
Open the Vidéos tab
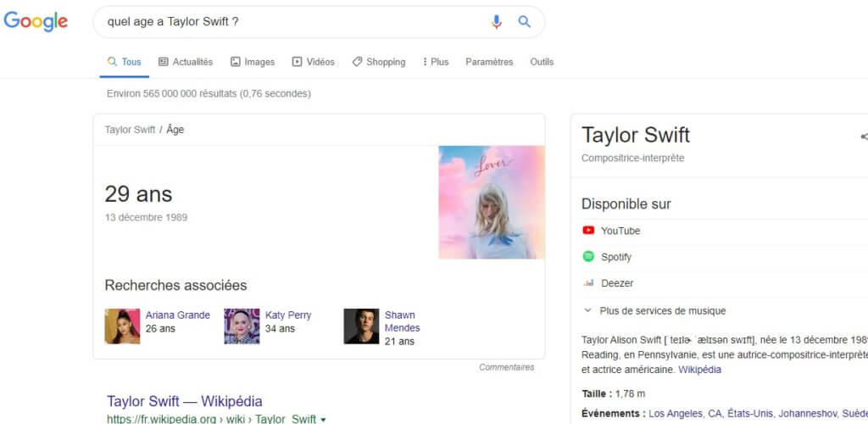[x=313, y=62]
